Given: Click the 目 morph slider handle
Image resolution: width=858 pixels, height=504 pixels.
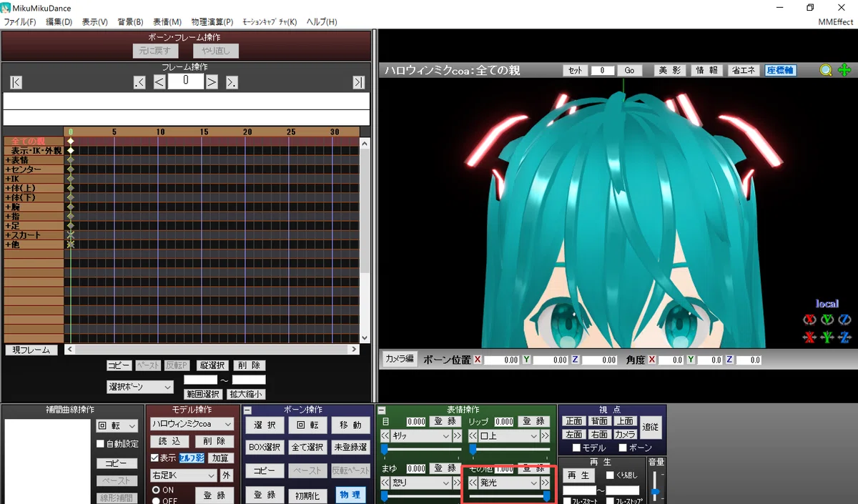Looking at the screenshot, I should (384, 449).
